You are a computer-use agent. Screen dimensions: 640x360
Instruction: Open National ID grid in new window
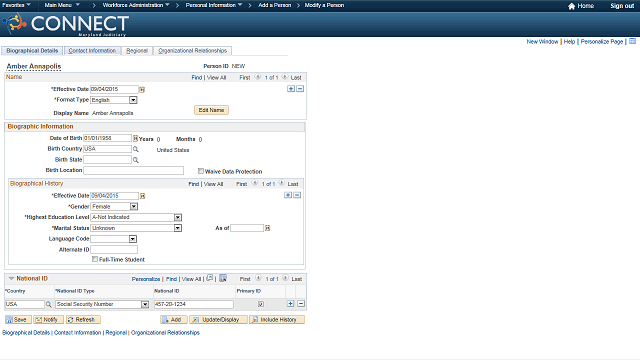coord(210,278)
